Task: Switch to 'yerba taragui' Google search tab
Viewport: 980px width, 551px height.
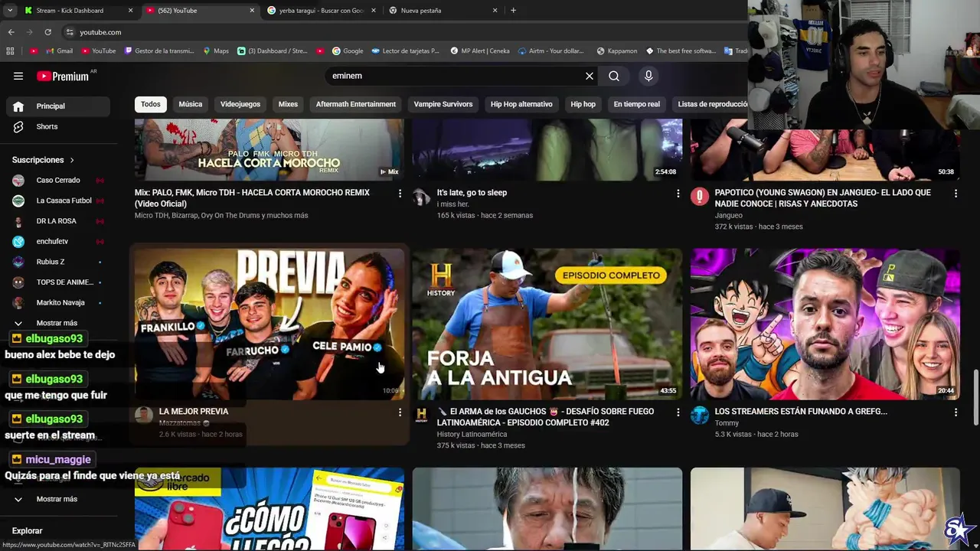Action: [x=322, y=11]
